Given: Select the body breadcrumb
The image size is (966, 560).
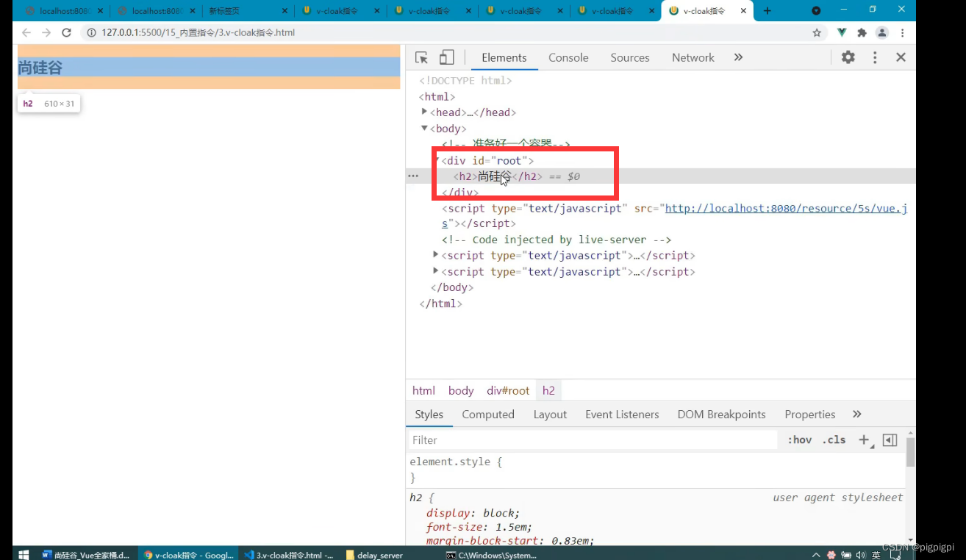Looking at the screenshot, I should point(461,391).
